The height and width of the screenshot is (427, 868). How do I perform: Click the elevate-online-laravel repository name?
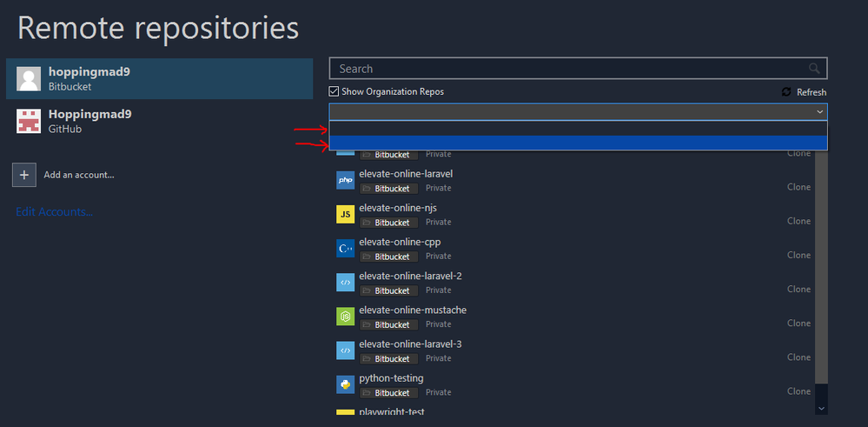[406, 174]
